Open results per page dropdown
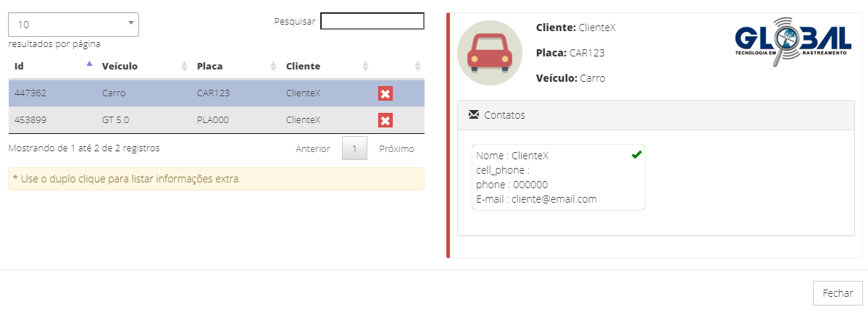 pyautogui.click(x=73, y=24)
